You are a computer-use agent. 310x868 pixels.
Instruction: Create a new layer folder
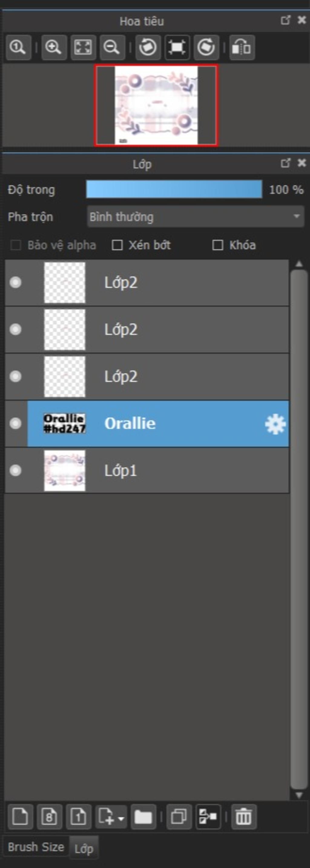[143, 817]
